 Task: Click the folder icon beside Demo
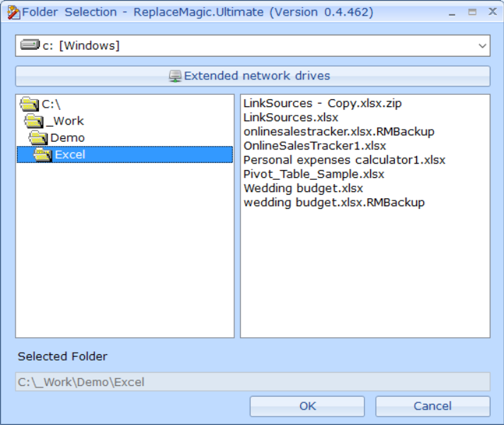[38, 137]
